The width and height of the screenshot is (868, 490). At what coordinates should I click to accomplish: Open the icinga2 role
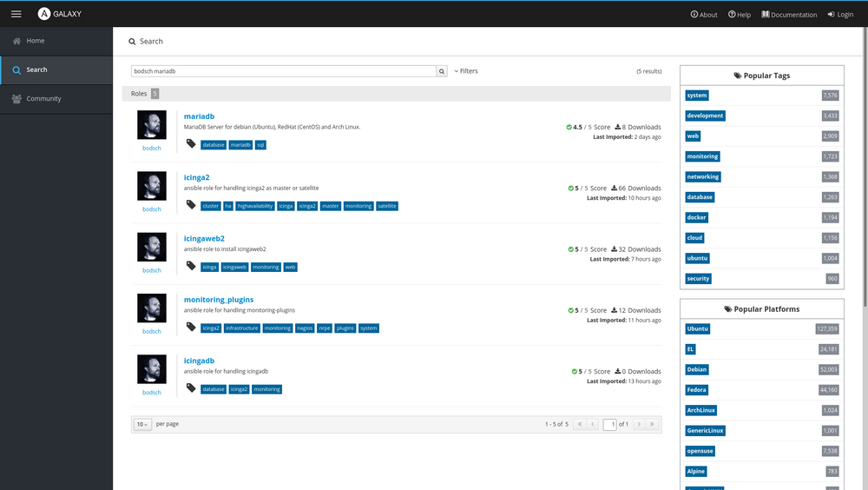(x=196, y=177)
